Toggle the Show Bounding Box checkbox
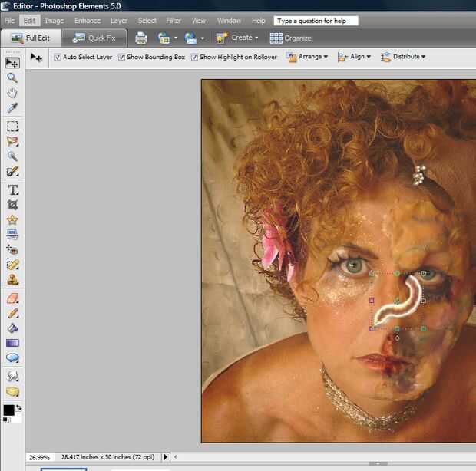 (121, 57)
